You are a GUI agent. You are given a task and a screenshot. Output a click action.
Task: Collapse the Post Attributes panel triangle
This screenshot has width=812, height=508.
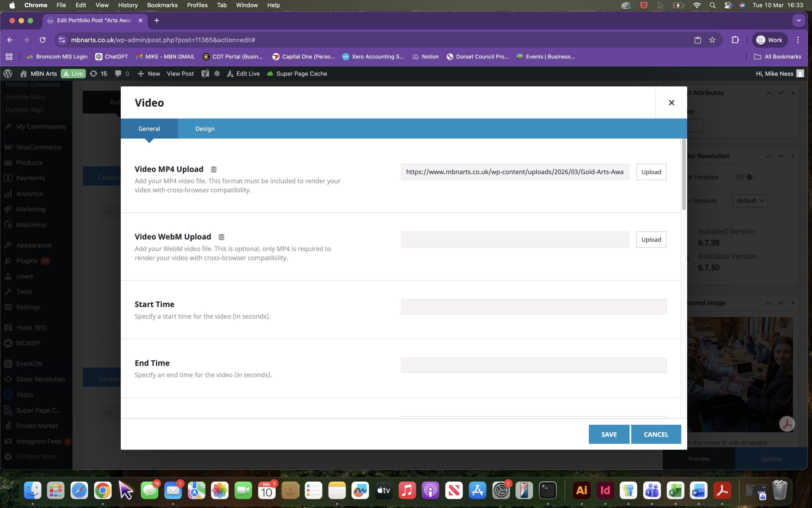point(793,93)
